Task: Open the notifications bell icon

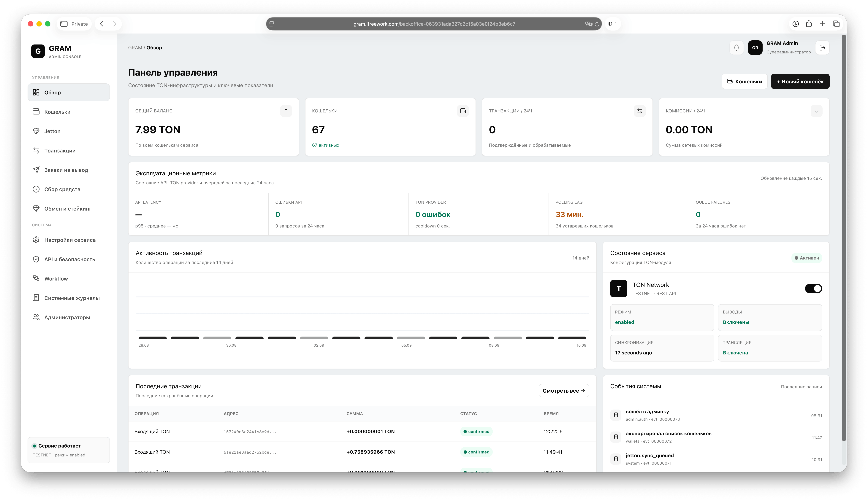Action: point(736,48)
